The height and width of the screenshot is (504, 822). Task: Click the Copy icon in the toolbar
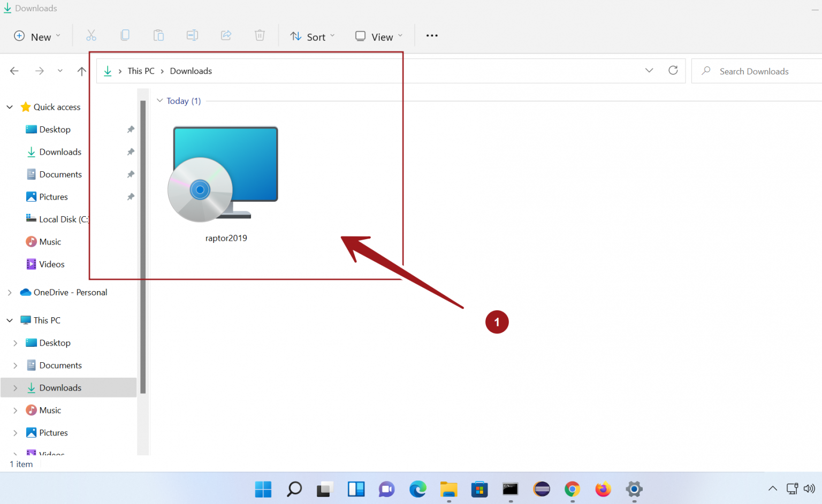pos(125,35)
